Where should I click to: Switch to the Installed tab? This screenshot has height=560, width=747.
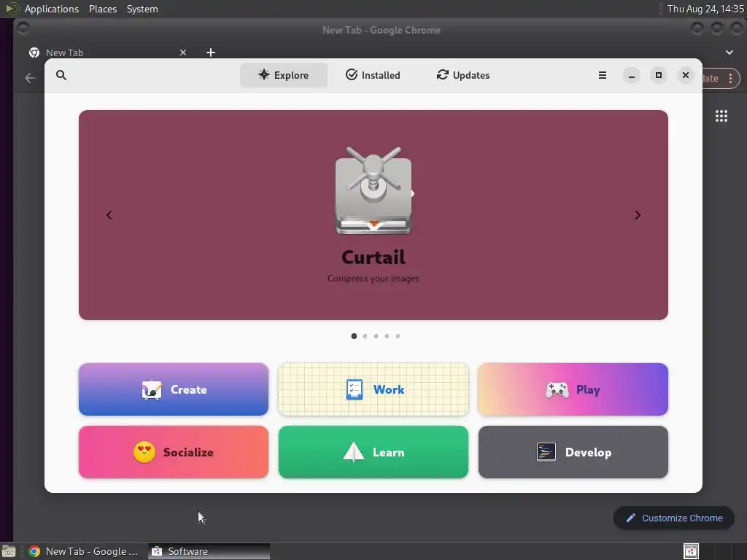[x=373, y=75]
